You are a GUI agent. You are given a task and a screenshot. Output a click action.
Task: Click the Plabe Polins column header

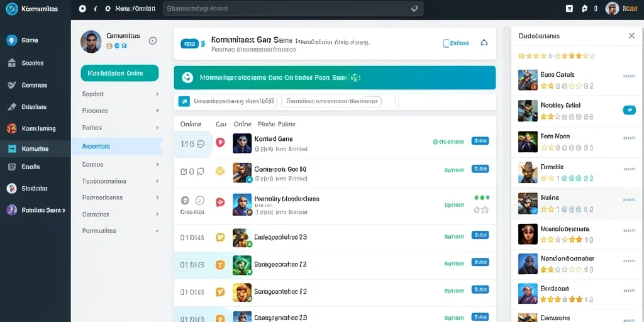tap(277, 124)
